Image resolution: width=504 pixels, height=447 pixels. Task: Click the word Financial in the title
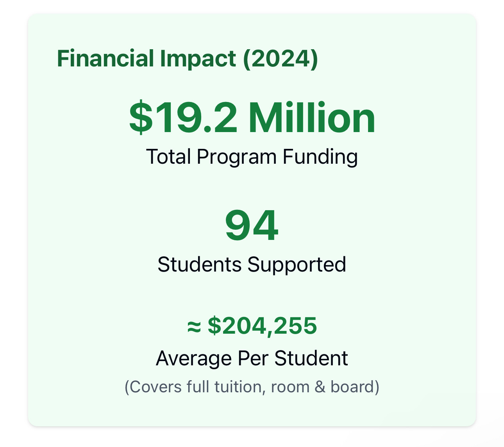pyautogui.click(x=106, y=59)
